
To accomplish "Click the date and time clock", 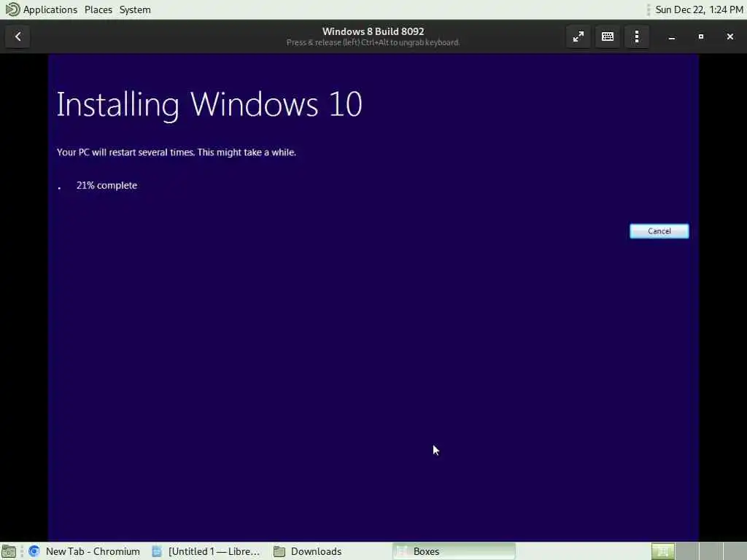I will pyautogui.click(x=699, y=9).
